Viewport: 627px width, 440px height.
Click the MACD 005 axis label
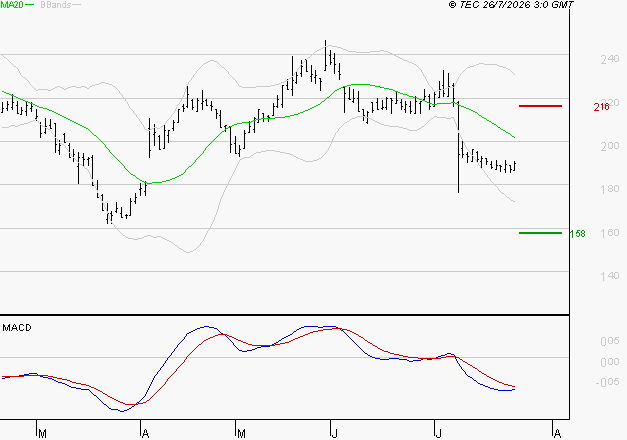coord(610,341)
